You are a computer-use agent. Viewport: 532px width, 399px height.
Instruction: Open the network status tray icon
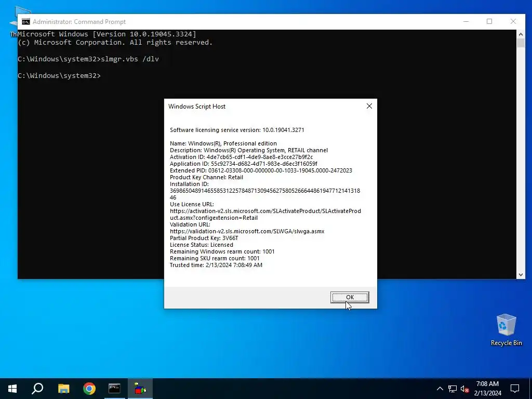452,389
